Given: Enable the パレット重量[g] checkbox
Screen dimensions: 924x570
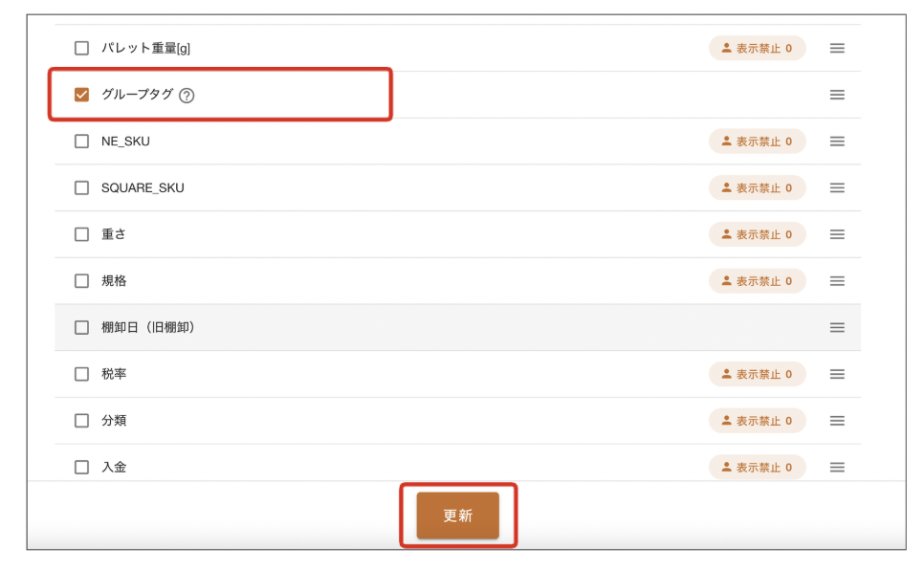Looking at the screenshot, I should (82, 48).
